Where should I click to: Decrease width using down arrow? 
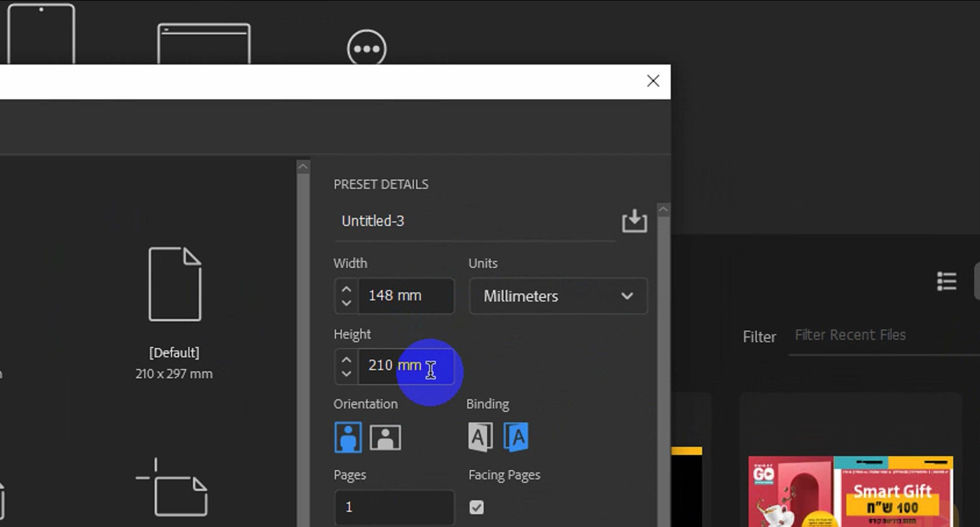(x=346, y=303)
